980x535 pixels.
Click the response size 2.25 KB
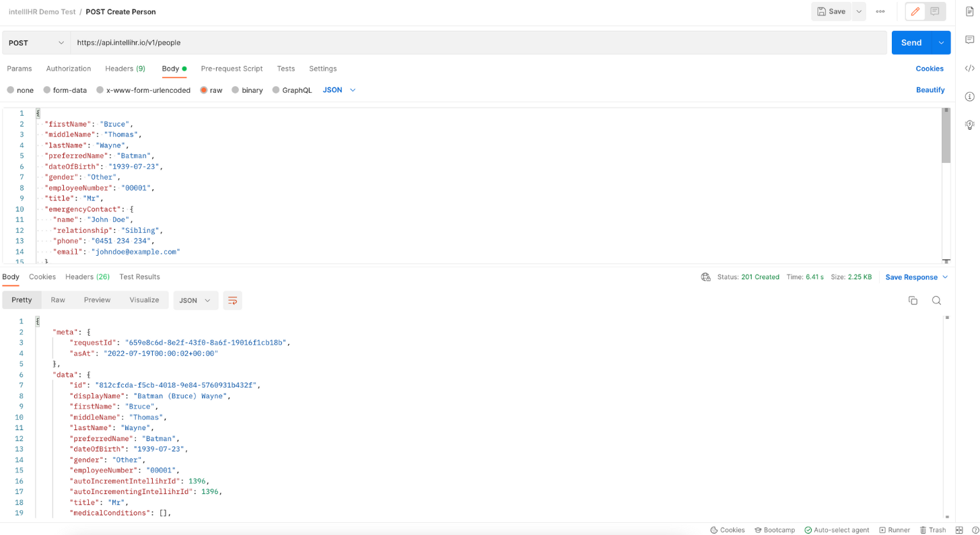tap(860, 277)
